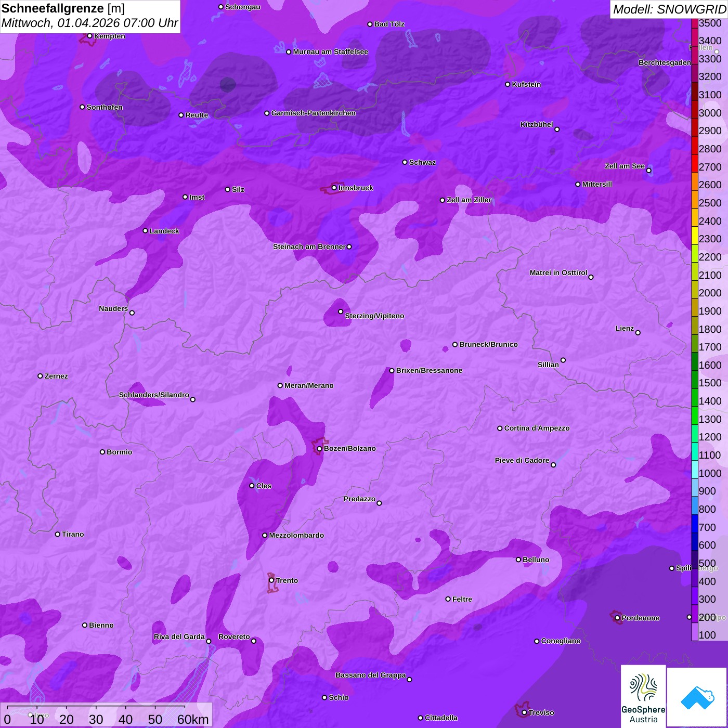Click the 'Silz' label
Viewport: 728px width, 728px height.
point(238,189)
